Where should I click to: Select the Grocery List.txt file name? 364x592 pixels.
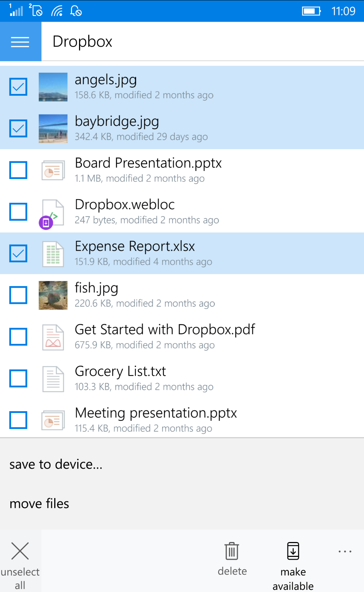click(121, 371)
